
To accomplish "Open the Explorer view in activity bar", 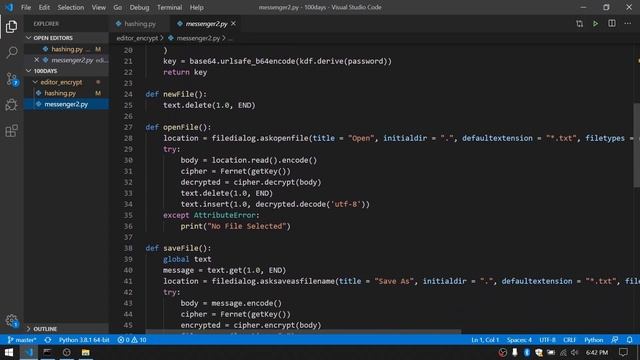I will (x=11, y=27).
